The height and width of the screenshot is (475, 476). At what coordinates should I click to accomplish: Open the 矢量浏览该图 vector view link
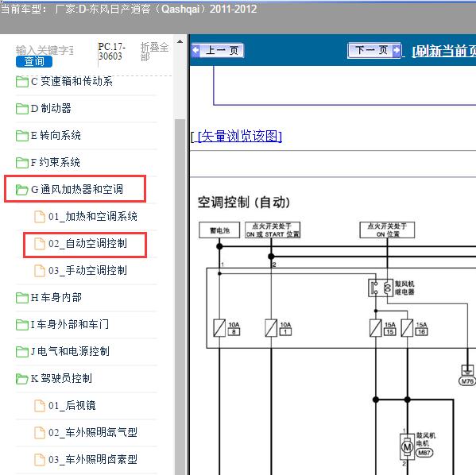[x=240, y=136]
